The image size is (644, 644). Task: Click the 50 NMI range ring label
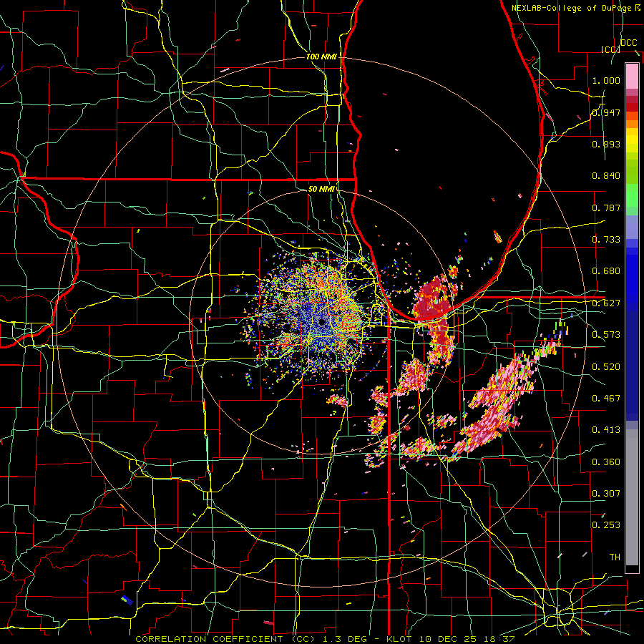pyautogui.click(x=321, y=189)
